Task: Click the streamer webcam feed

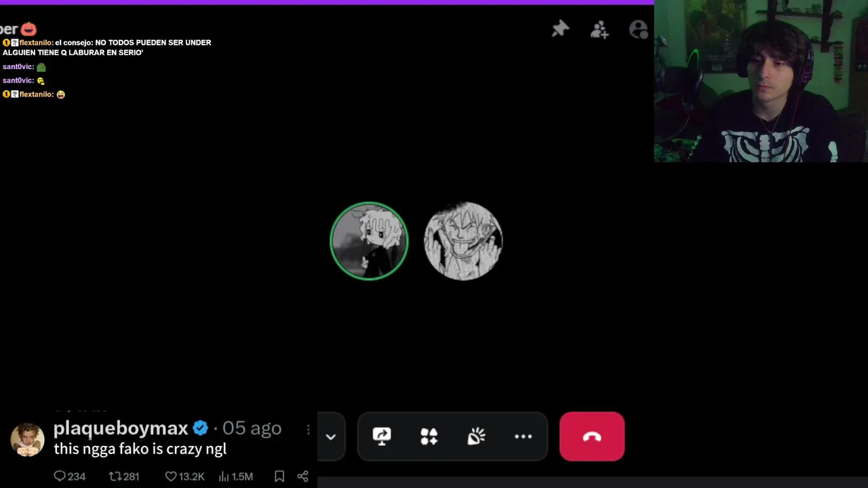Action: point(761,81)
